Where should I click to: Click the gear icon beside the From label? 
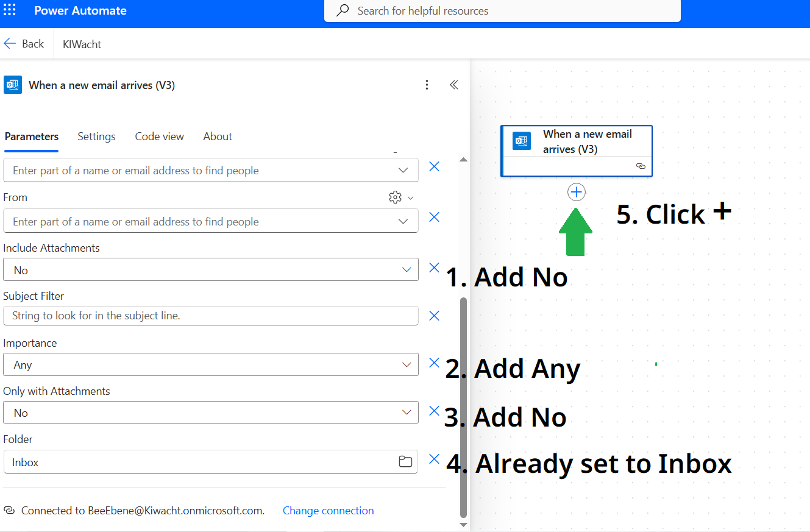pyautogui.click(x=395, y=197)
